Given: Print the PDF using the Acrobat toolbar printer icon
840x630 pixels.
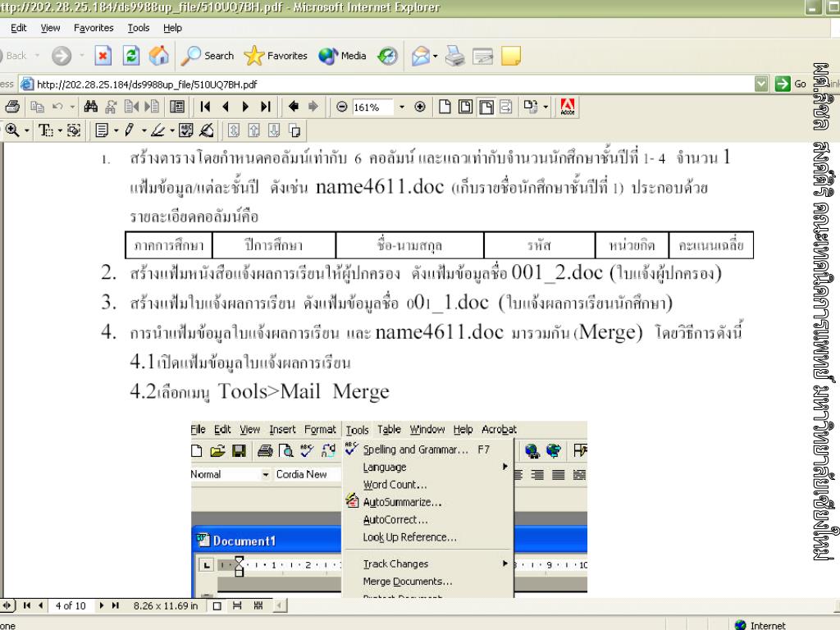Looking at the screenshot, I should click(x=12, y=107).
